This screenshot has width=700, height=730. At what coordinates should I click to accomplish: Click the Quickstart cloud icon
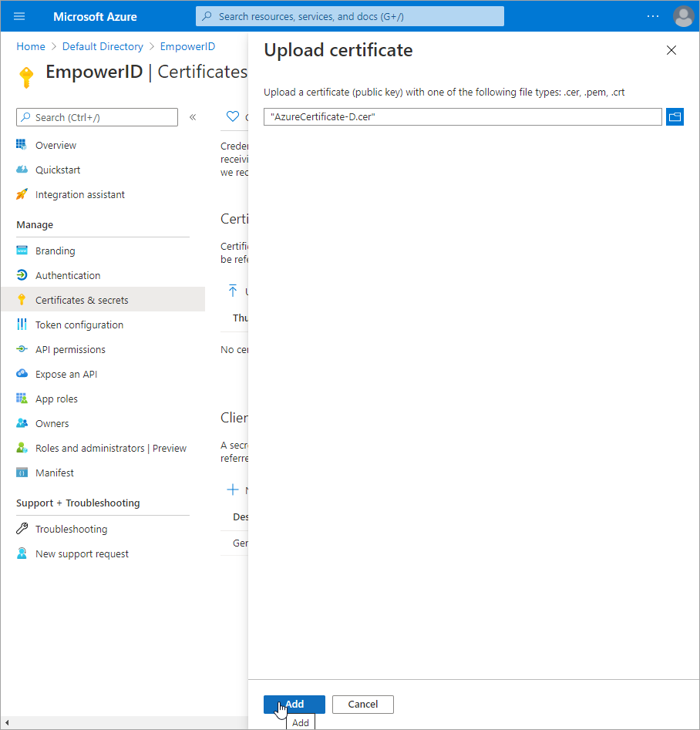[22, 170]
